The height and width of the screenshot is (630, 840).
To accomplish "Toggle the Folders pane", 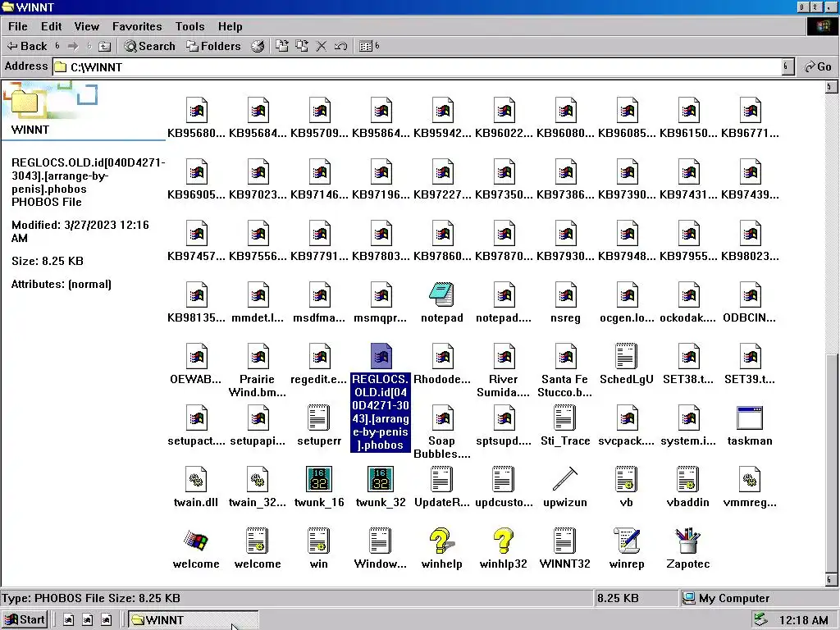I will point(213,46).
